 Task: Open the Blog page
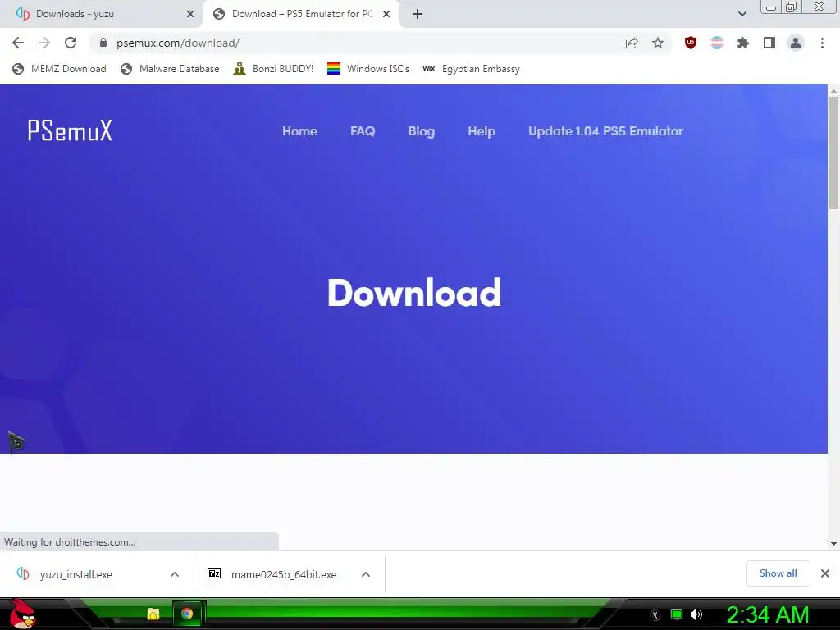422,131
